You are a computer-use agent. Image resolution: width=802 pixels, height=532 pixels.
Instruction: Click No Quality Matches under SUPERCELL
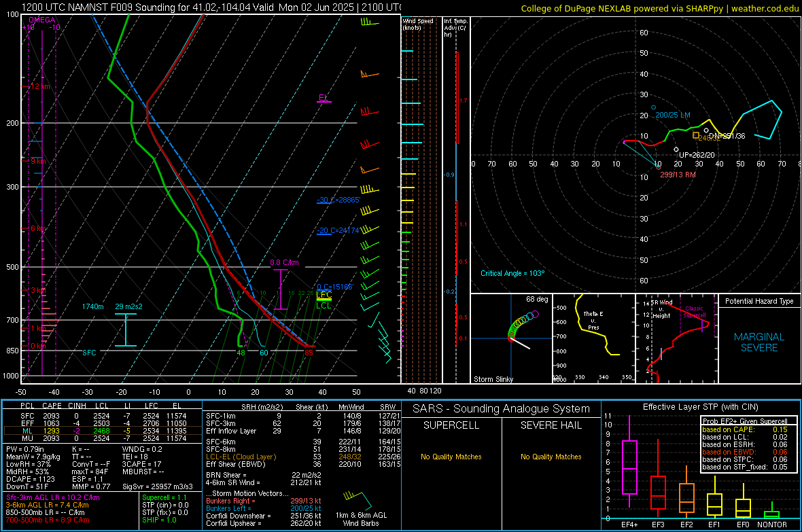pos(451,457)
